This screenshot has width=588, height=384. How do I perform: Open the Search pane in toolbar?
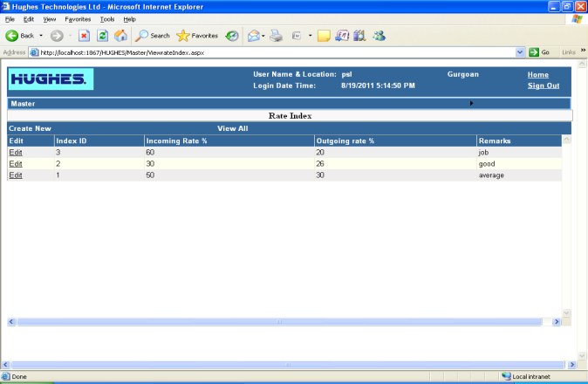click(x=153, y=36)
